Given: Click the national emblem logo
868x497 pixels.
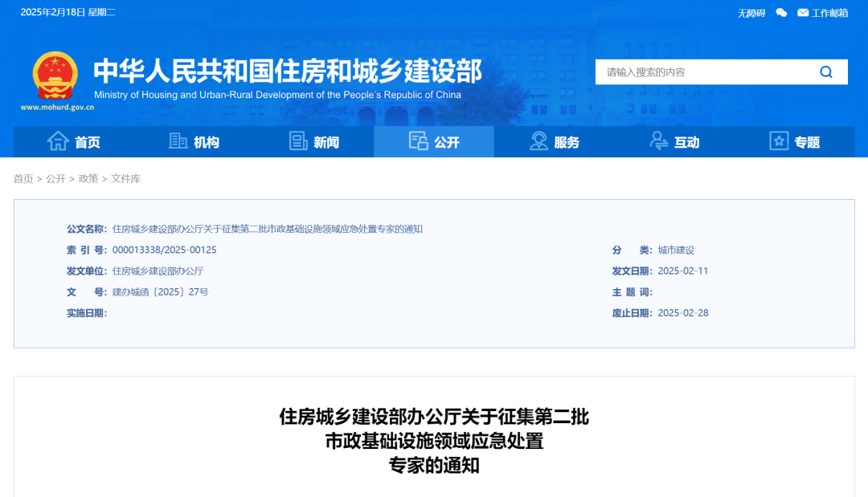Looking at the screenshot, I should click(x=55, y=75).
